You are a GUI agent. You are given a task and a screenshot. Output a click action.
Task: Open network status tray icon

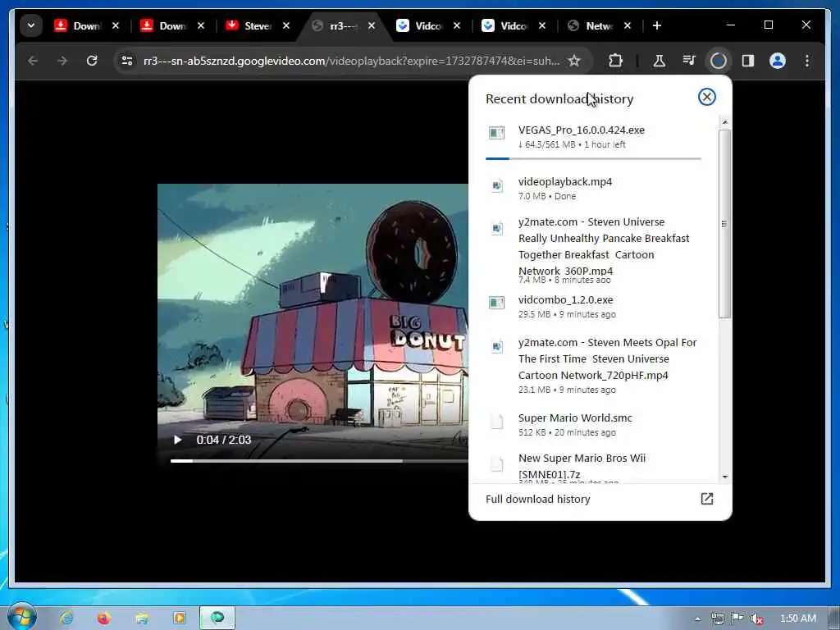pyautogui.click(x=717, y=619)
